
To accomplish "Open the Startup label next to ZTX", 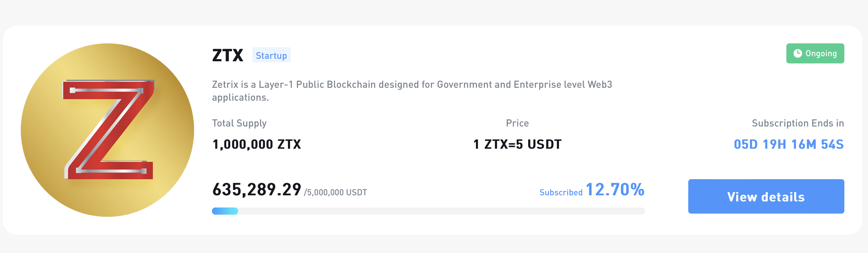I will tap(271, 55).
